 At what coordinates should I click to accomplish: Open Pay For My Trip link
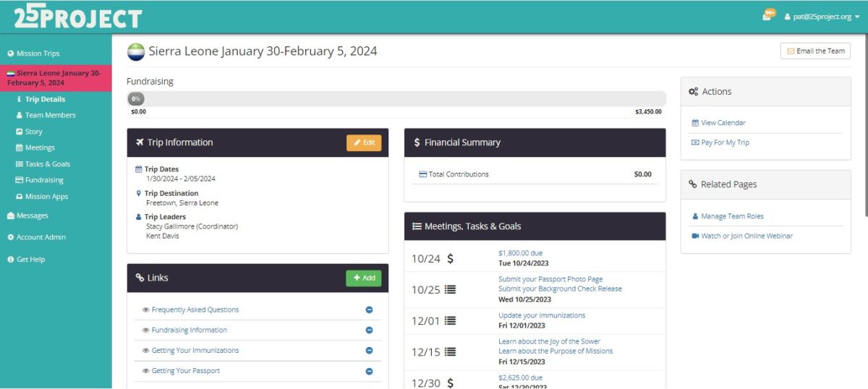click(x=725, y=142)
